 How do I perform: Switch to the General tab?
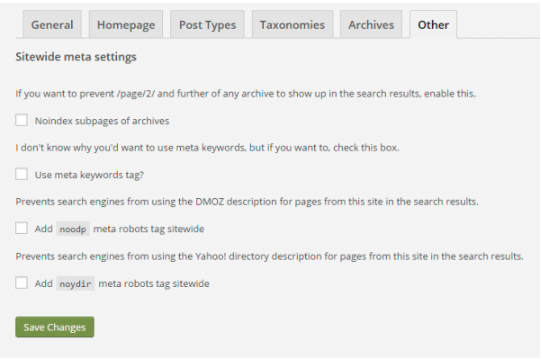click(x=52, y=25)
